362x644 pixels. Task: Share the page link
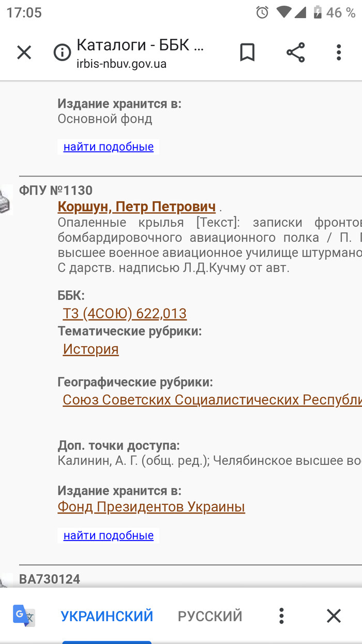(x=295, y=52)
